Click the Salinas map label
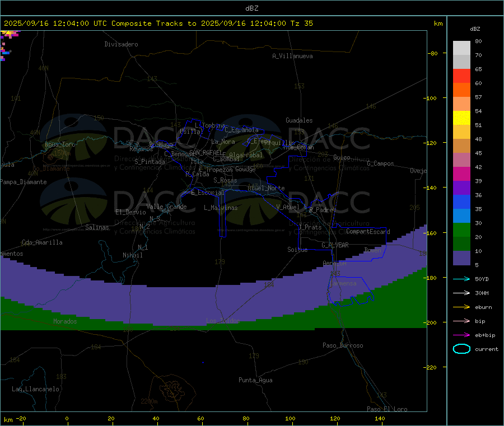The image size is (504, 426). [97, 227]
